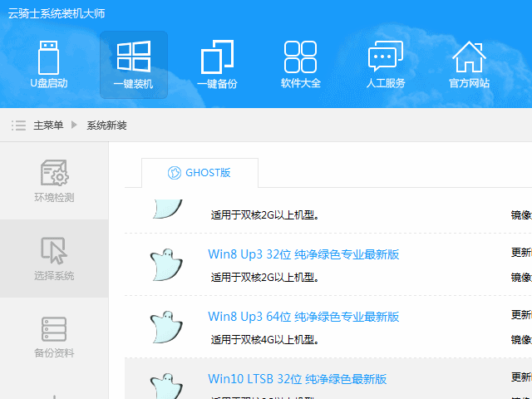Select Win8 Up3 32位 纯净绿色专业最新版

pyautogui.click(x=303, y=254)
